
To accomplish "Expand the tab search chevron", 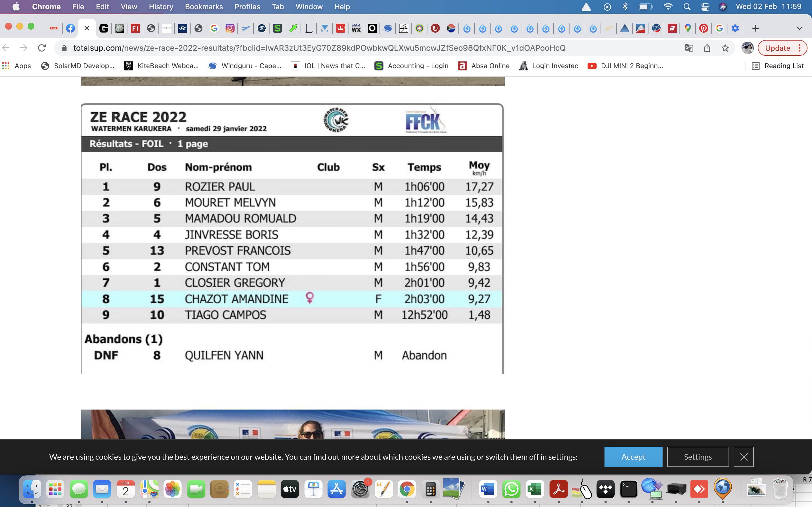I will click(800, 28).
